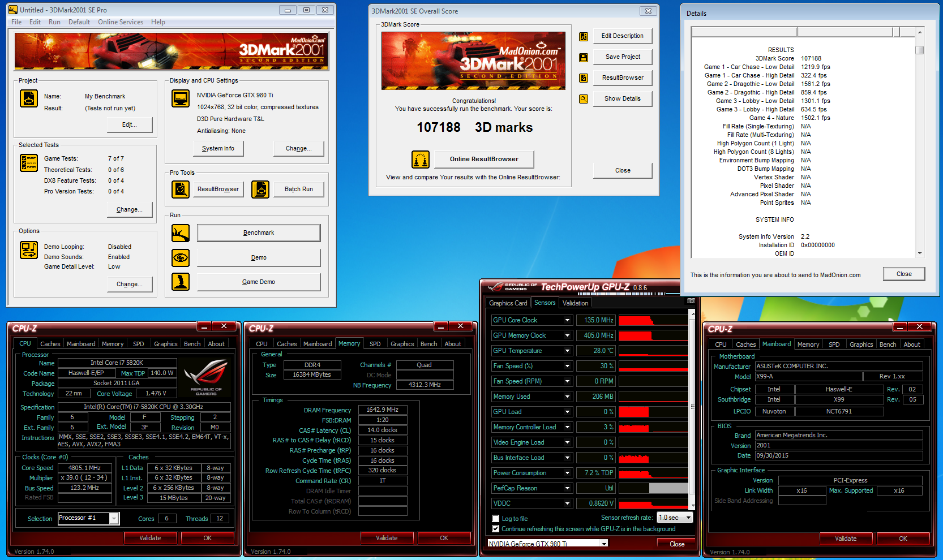943x560 pixels.
Task: Open the Processor #1 selection dropdown
Action: point(89,518)
